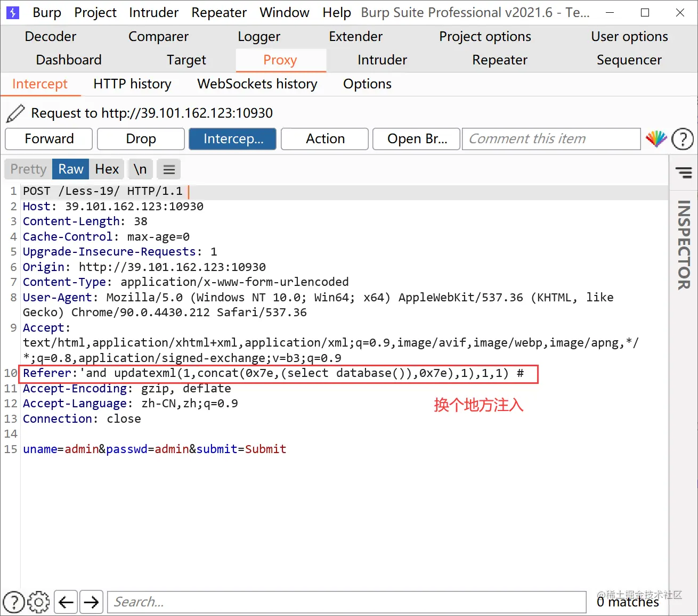Viewport: 698px width, 616px height.
Task: Toggle the \n non-printable characters button
Action: (140, 169)
